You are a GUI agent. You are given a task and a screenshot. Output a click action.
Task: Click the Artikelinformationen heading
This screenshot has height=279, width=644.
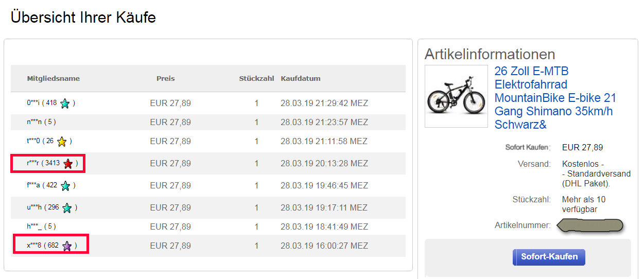click(x=490, y=54)
